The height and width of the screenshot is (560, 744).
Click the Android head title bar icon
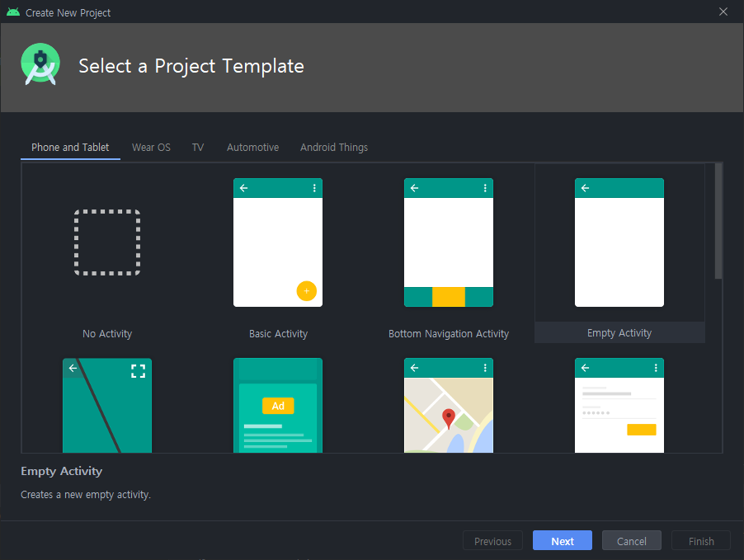coord(13,12)
